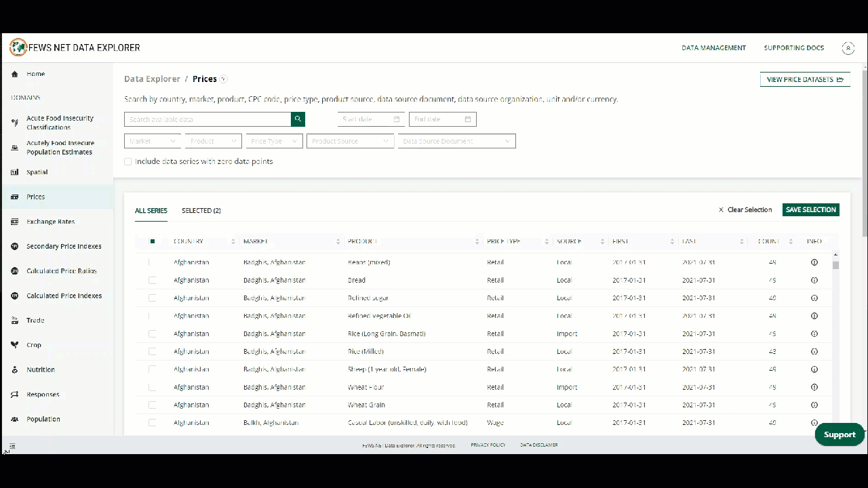Open info icon for Refined sugar row
Screen dimensions: 868x488
tap(814, 298)
